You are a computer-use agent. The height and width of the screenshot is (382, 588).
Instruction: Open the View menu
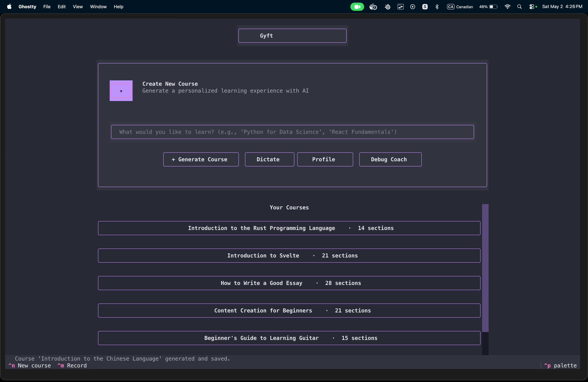pos(78,7)
